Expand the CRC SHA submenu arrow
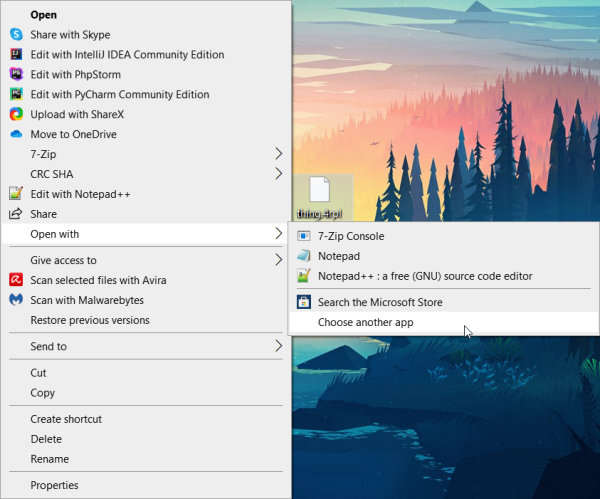Viewport: 600px width, 499px height. coord(279,174)
